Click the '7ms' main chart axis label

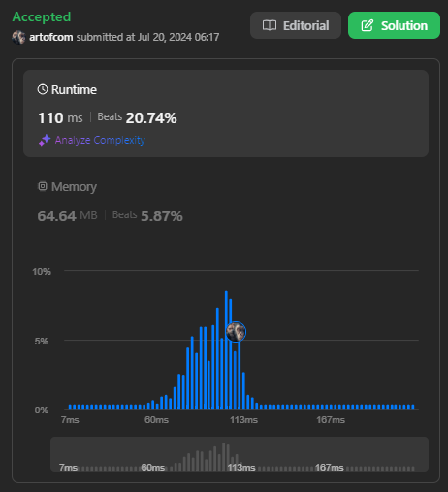[70, 420]
